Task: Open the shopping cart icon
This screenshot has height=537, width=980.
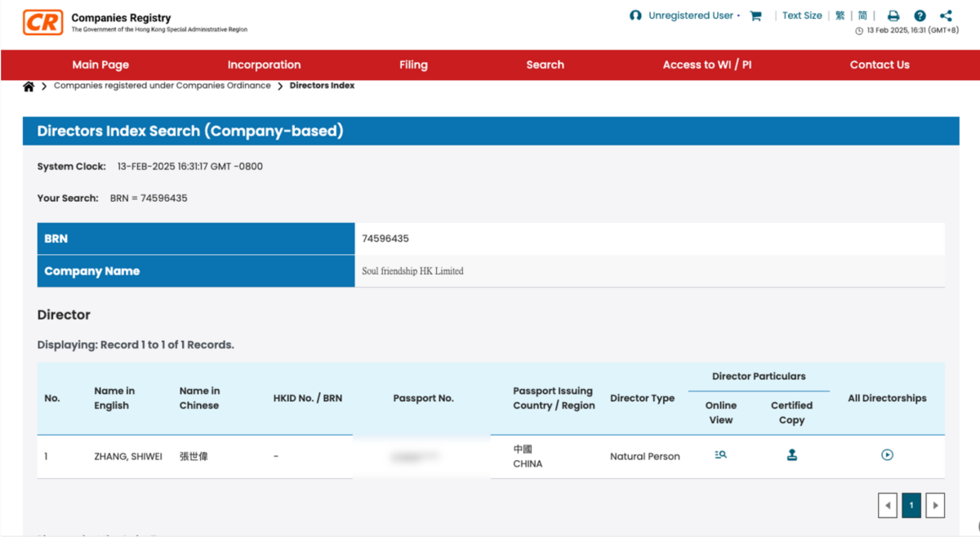Action: pos(755,16)
